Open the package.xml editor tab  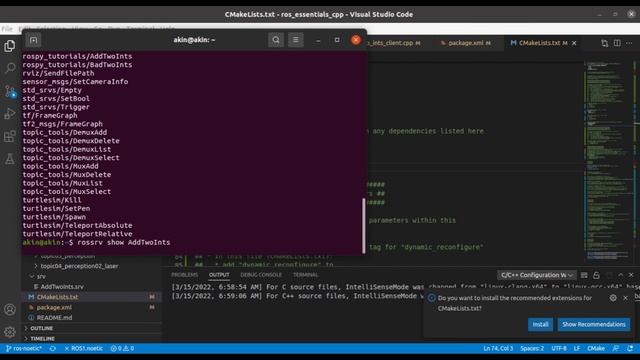point(466,43)
